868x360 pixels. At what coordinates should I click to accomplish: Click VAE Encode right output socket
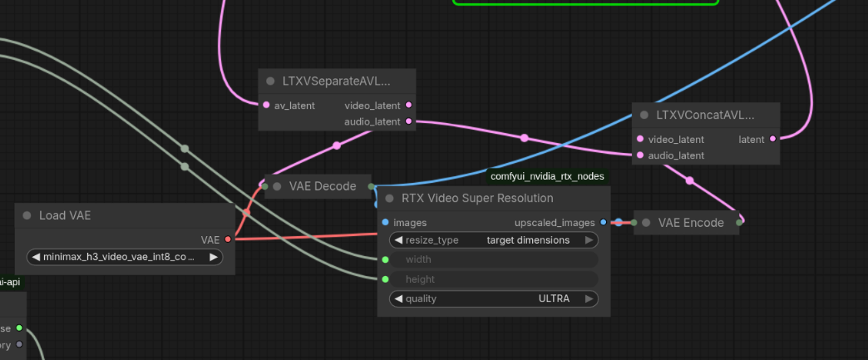[x=739, y=223]
